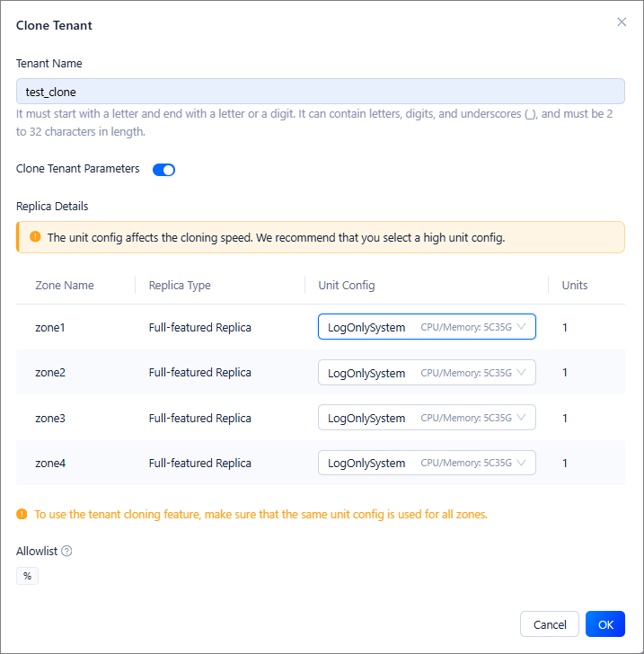Image resolution: width=644 pixels, height=654 pixels.
Task: Click the orange icon beside tenant cloning note
Action: 22,515
